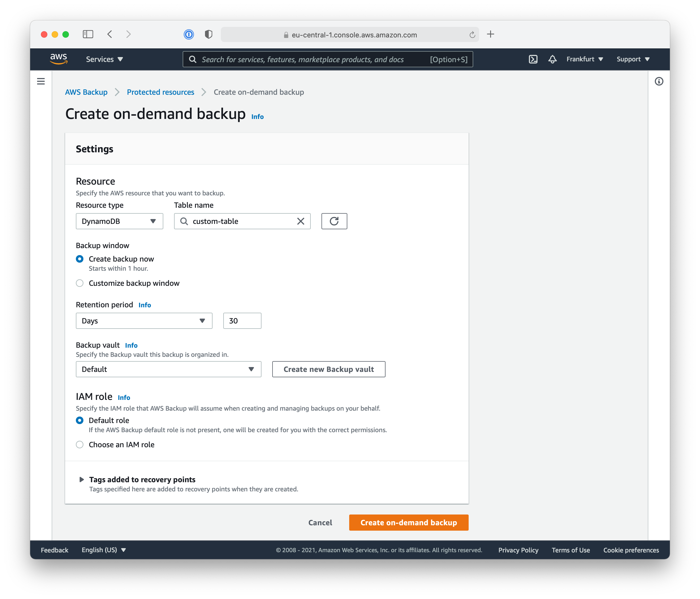Open Backup vault Info link
Screen dimensions: 700x599
(131, 345)
